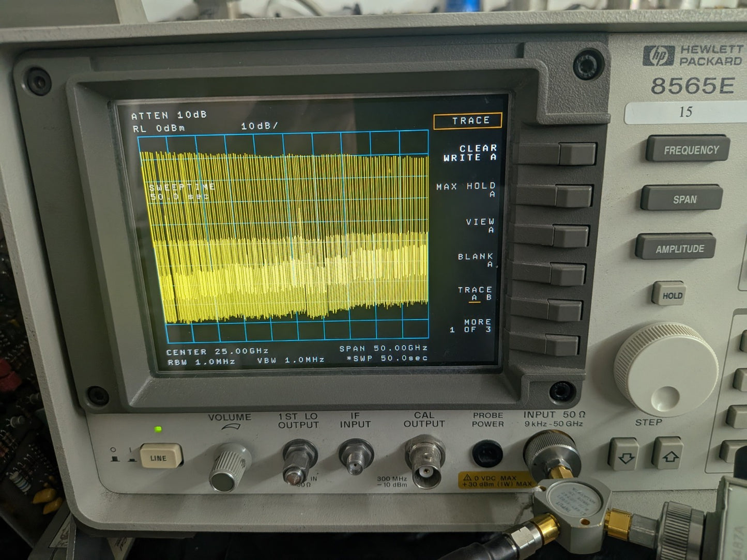
Task: Click the 300 MHz -10 dBm label
Action: click(x=392, y=481)
